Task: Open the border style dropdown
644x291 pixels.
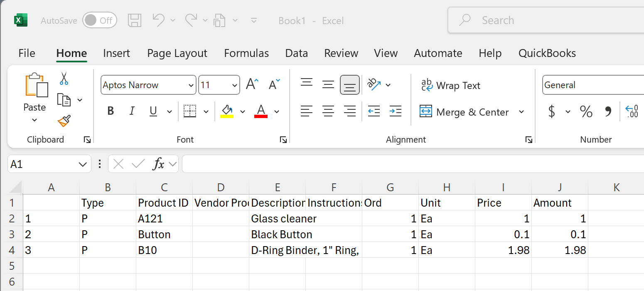Action: click(x=206, y=111)
